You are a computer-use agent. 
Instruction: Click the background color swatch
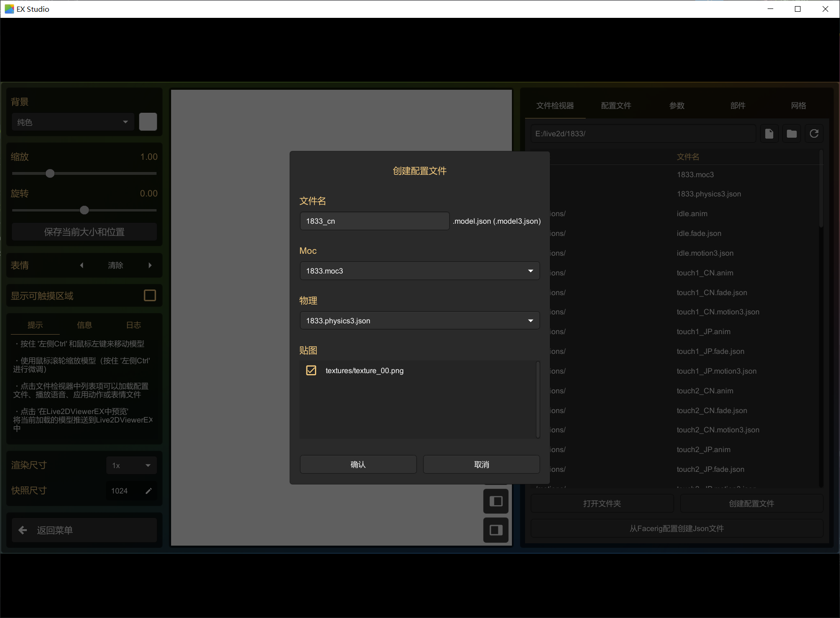pyautogui.click(x=148, y=122)
